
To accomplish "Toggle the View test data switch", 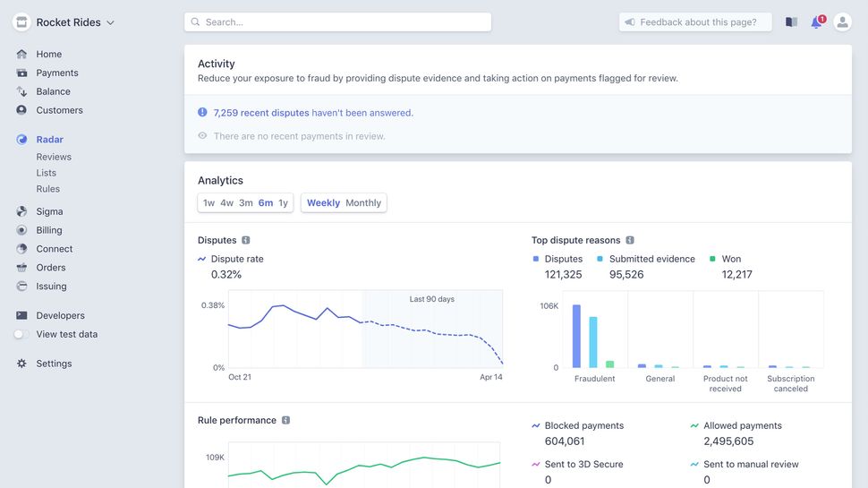I will coord(21,334).
